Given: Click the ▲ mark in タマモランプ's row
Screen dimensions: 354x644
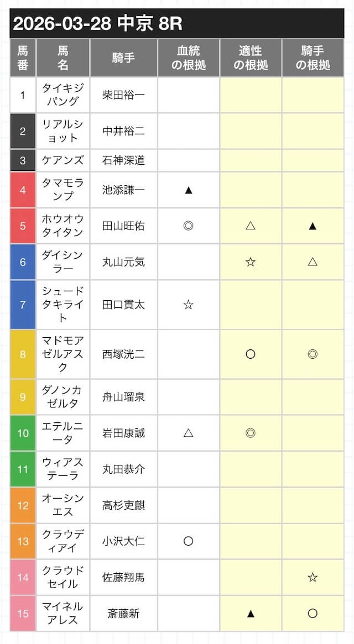Looking at the screenshot, I should [x=188, y=190].
